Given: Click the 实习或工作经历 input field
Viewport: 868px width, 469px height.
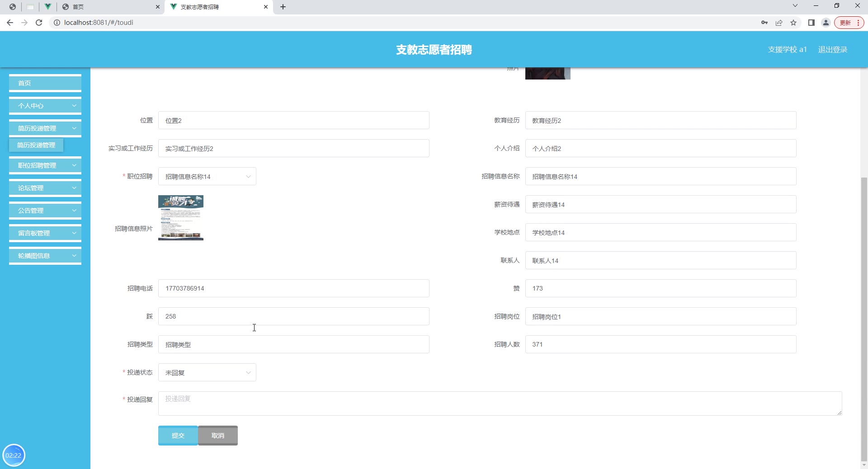Looking at the screenshot, I should coord(294,148).
